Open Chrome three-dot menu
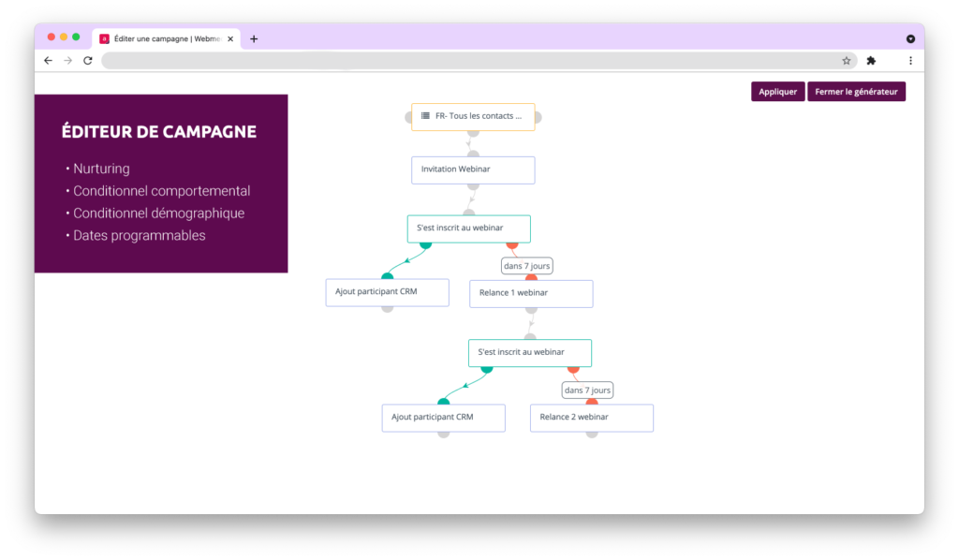Viewport: 959px width, 560px height. tap(910, 61)
